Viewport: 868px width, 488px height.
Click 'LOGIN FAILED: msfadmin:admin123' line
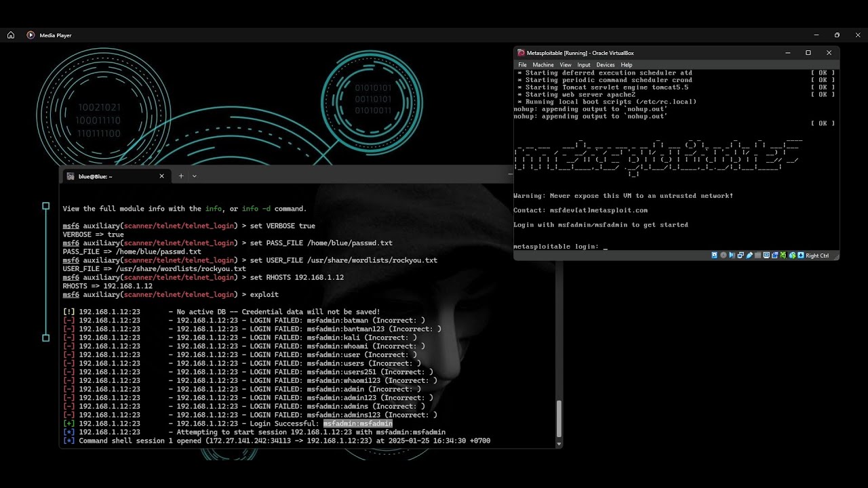pyautogui.click(x=248, y=398)
